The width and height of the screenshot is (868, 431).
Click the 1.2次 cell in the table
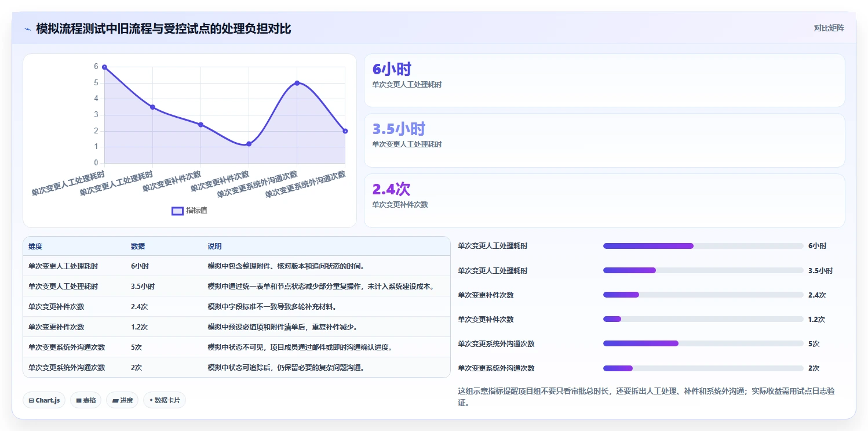click(x=139, y=327)
